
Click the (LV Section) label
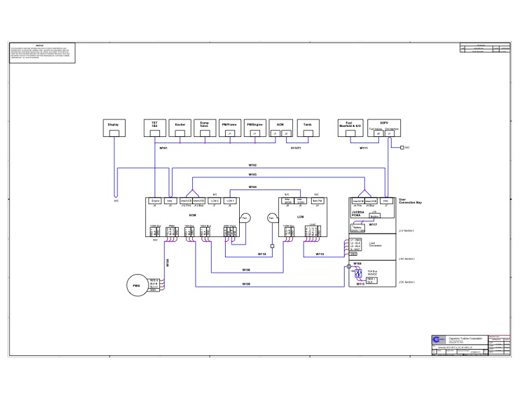[406, 230]
